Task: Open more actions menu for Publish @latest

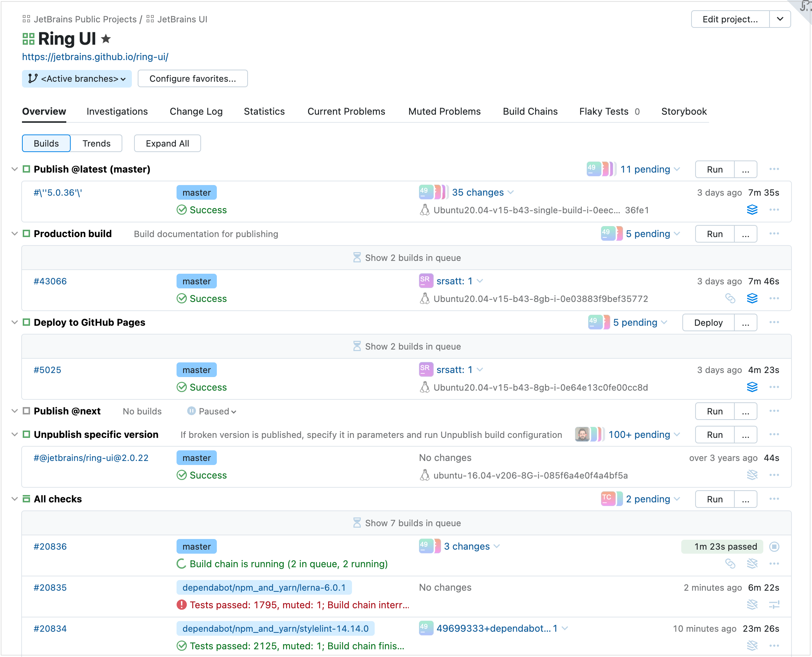Action: (x=774, y=169)
